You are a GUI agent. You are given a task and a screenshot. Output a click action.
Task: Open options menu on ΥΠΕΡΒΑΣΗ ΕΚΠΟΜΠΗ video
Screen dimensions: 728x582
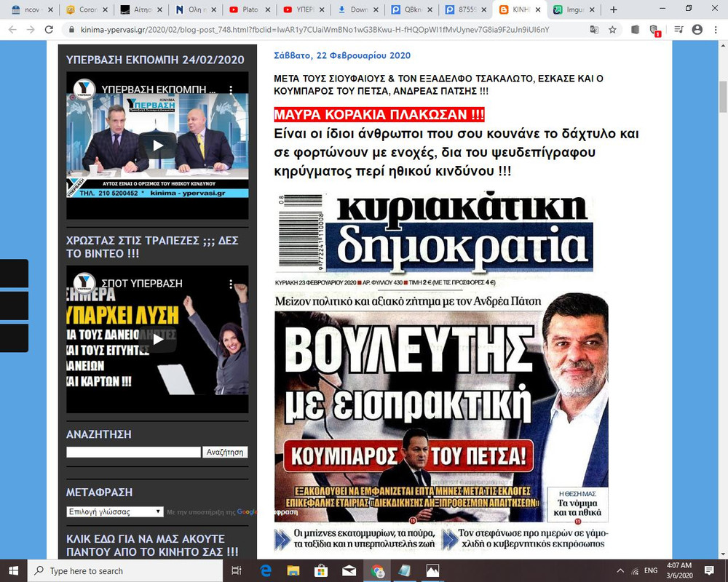(x=231, y=89)
